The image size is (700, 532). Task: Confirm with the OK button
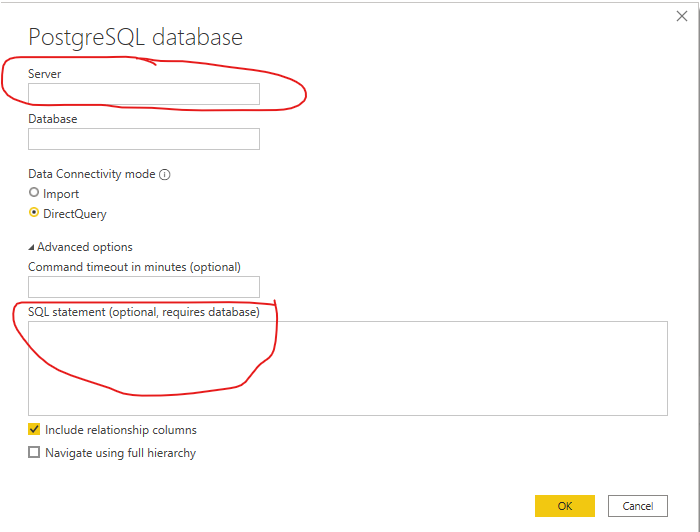point(565,506)
